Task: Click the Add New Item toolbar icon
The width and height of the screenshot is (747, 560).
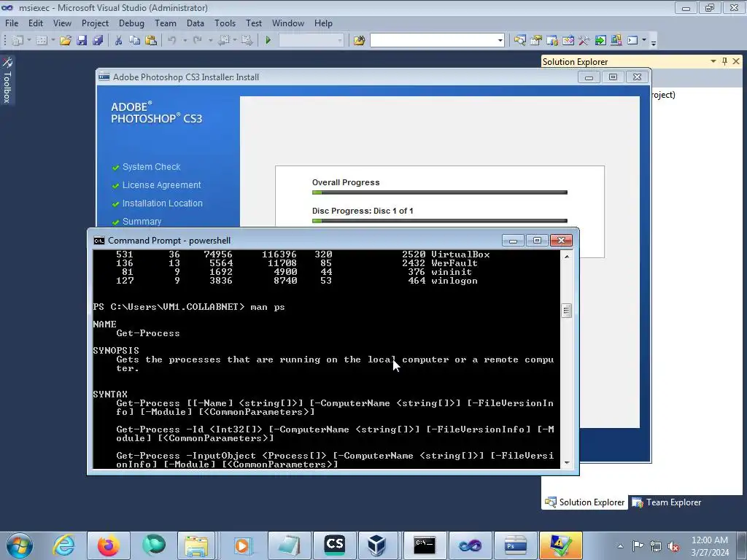Action: (x=42, y=41)
